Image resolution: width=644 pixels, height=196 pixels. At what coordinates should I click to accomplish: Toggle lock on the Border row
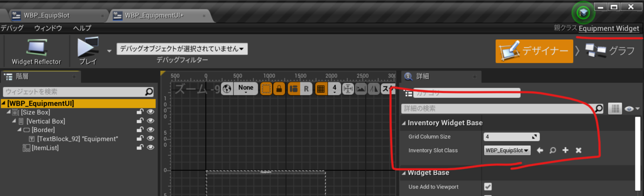140,130
